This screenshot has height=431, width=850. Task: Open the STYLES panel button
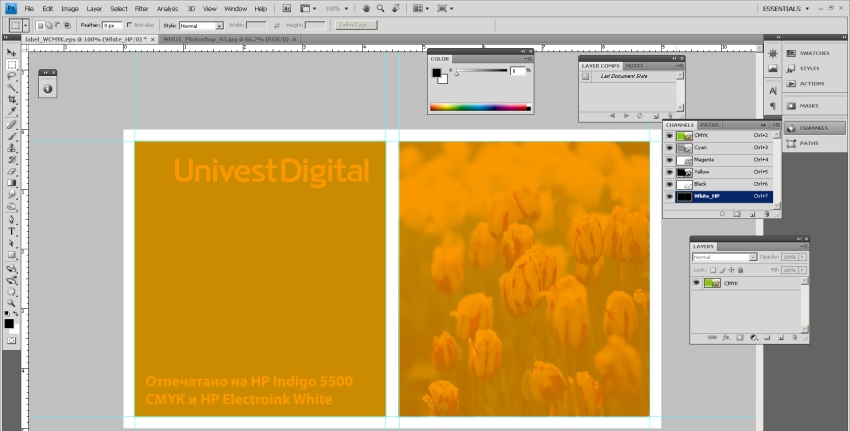815,68
